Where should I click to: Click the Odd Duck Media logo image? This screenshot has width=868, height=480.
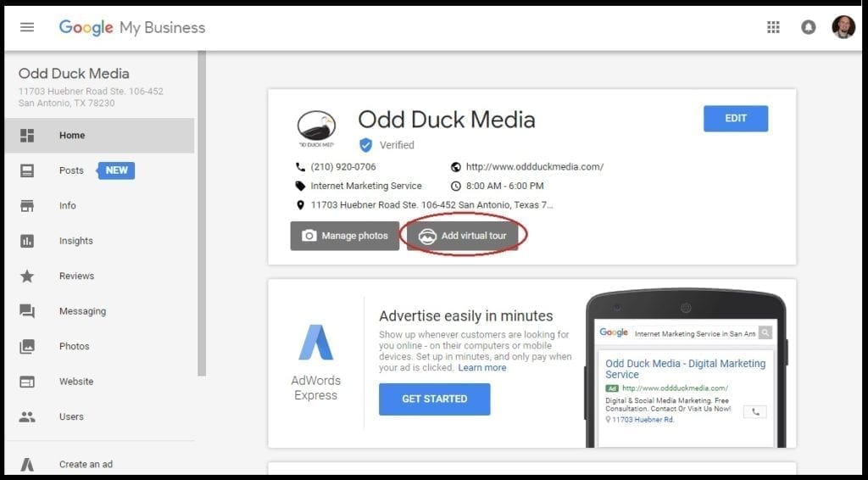point(316,129)
